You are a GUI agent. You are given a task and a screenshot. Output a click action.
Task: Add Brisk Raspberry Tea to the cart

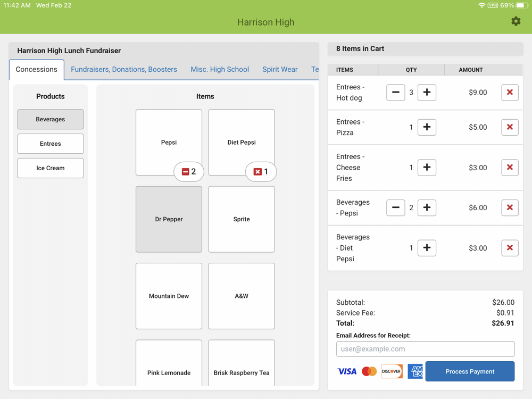(x=241, y=363)
